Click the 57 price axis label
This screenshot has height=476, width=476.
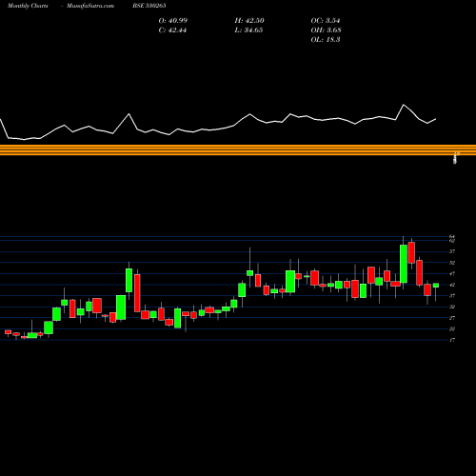click(x=452, y=251)
